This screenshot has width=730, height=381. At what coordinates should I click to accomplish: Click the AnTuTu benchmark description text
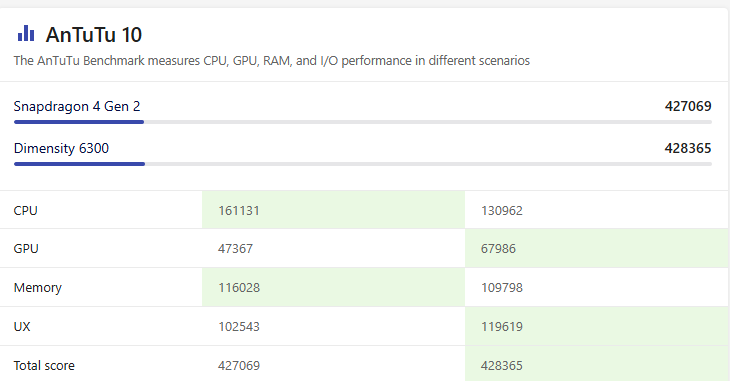pos(272,61)
